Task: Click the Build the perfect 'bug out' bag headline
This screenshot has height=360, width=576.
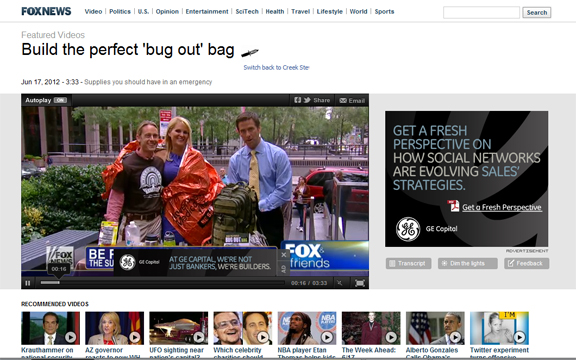Action: 128,50
